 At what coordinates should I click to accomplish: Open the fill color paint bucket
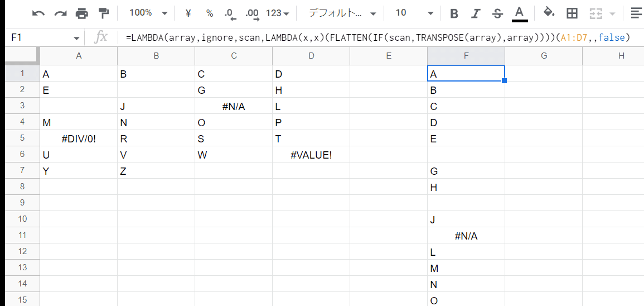click(x=549, y=13)
